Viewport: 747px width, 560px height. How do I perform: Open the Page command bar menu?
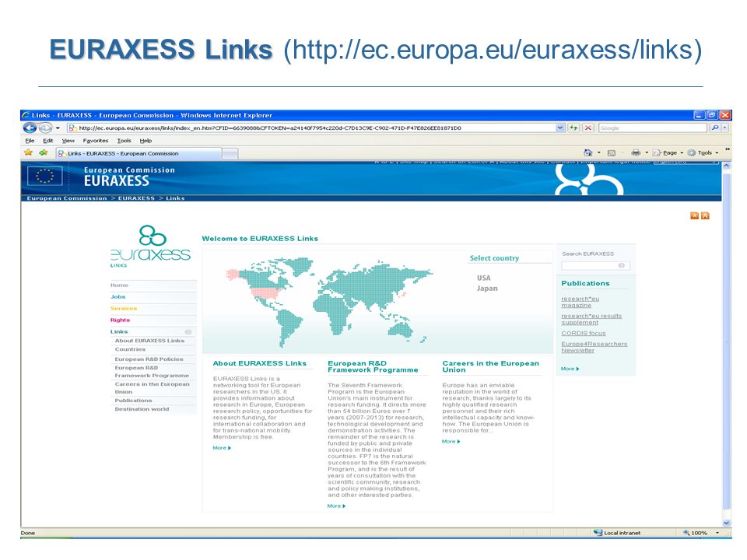click(668, 153)
